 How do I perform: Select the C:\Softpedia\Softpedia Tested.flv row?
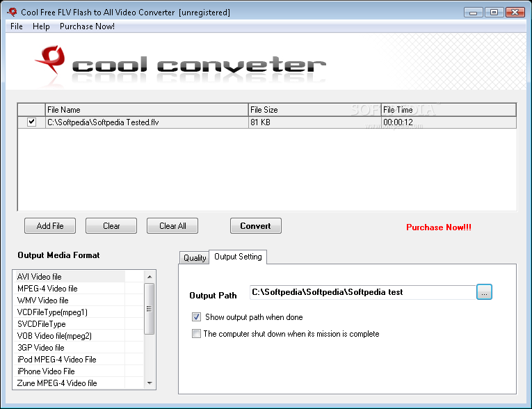267,122
